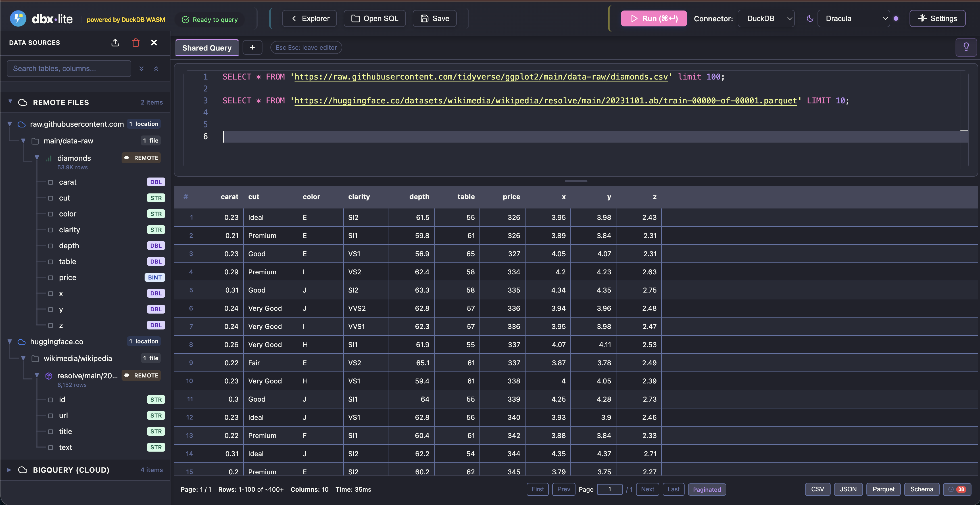Click the Run query button

[654, 19]
